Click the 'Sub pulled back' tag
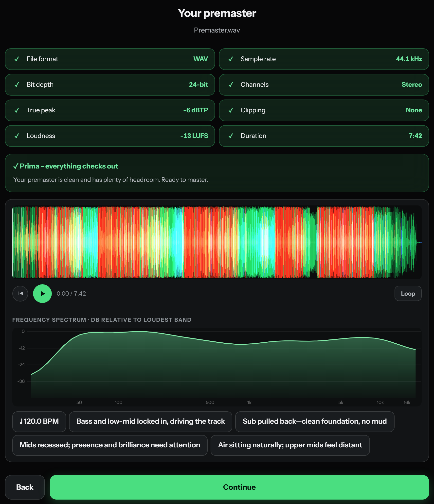This screenshot has width=434, height=504. coord(315,421)
